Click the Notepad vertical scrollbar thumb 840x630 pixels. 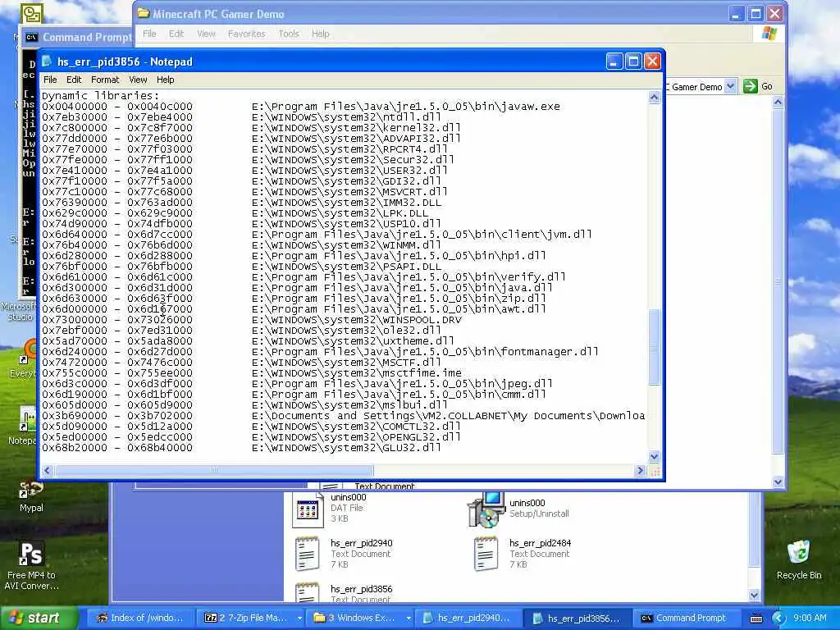[x=654, y=347]
